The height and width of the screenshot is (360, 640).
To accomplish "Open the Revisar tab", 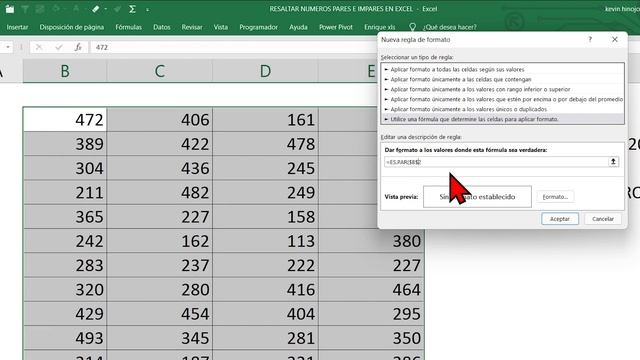I will [x=192, y=27].
